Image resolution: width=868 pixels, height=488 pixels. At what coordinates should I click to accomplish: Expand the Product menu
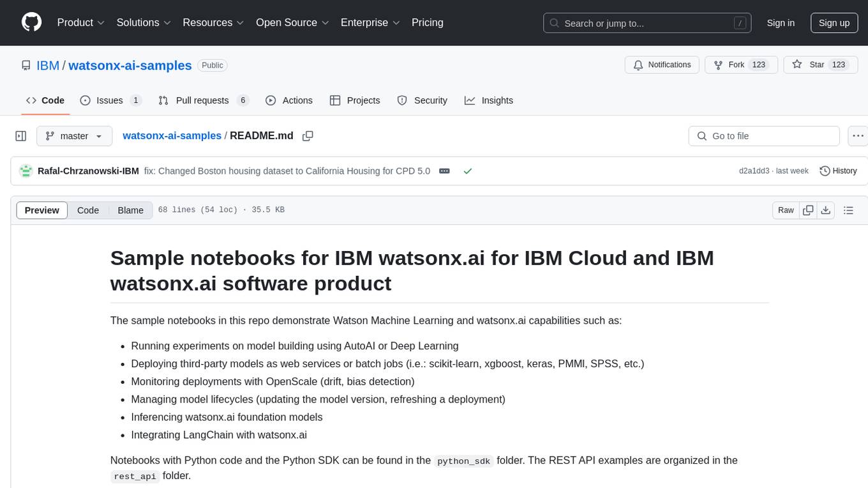pos(81,22)
